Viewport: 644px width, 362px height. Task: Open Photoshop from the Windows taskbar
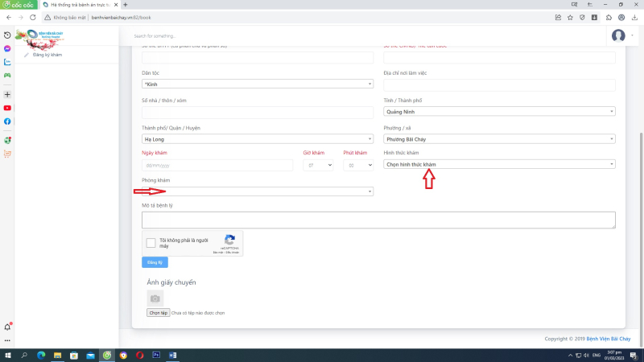click(156, 355)
